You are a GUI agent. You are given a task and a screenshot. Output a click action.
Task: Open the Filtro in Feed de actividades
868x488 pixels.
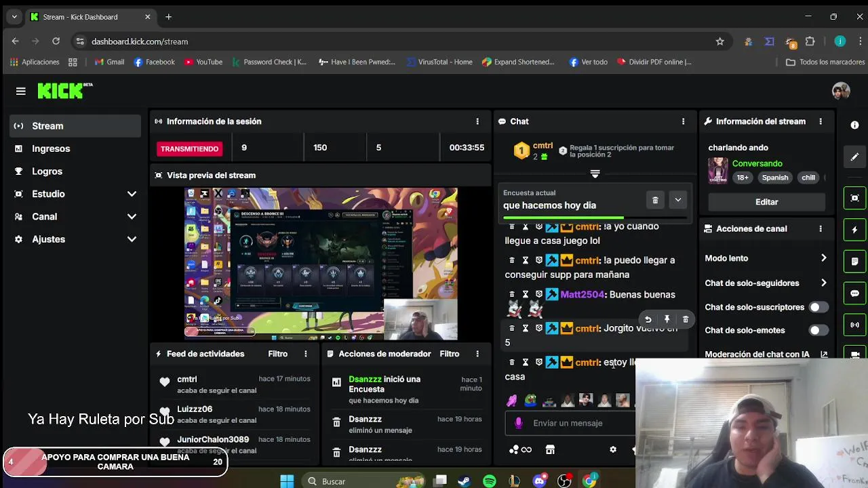[x=277, y=354]
